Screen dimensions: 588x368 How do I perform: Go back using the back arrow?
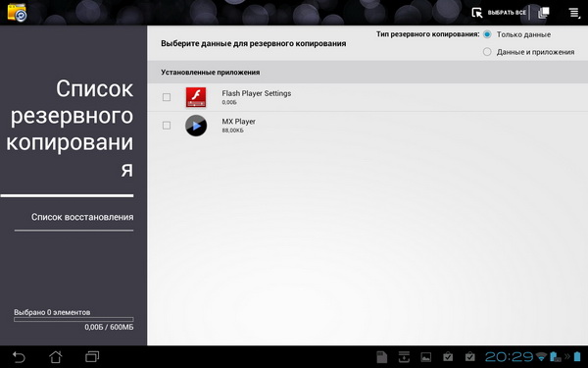click(x=19, y=357)
